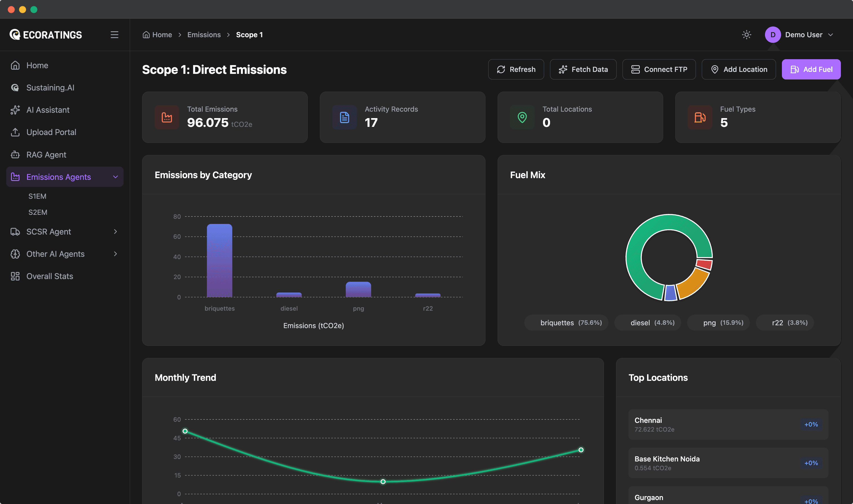Click the Total Locations pin icon

coord(522,117)
